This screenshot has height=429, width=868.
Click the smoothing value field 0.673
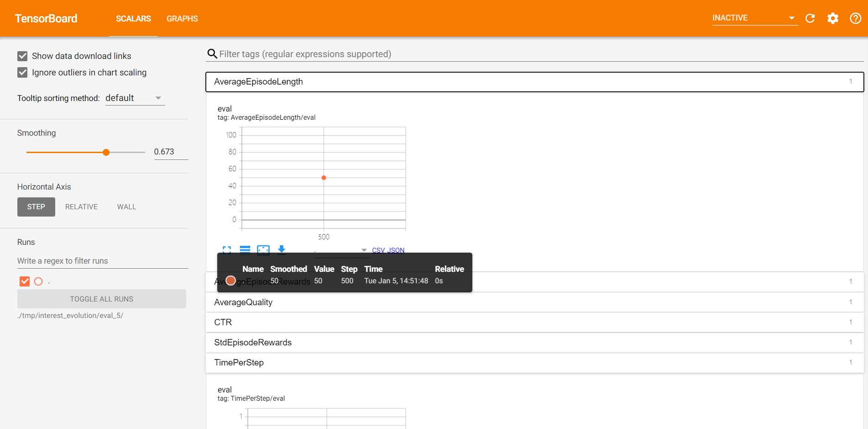pyautogui.click(x=171, y=152)
